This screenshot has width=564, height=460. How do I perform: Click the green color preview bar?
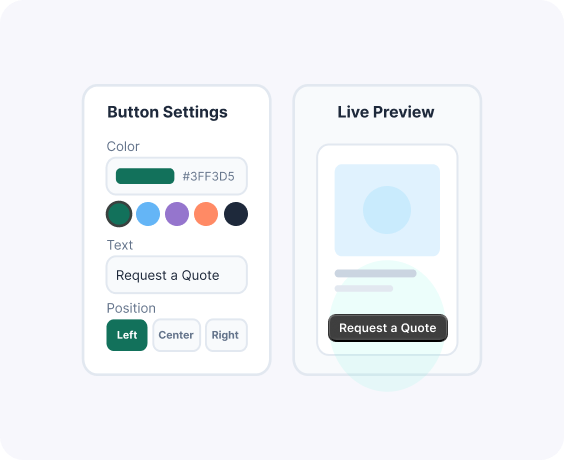[x=145, y=176]
